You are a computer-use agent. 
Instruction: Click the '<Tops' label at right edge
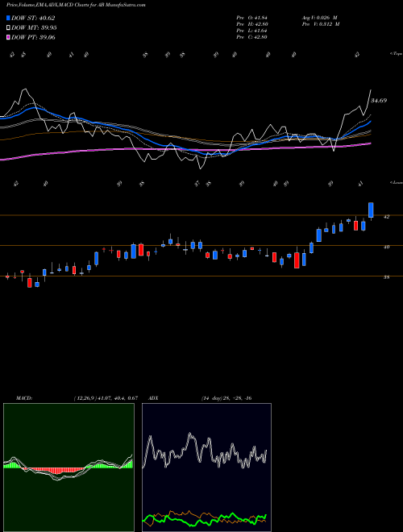pyautogui.click(x=396, y=54)
